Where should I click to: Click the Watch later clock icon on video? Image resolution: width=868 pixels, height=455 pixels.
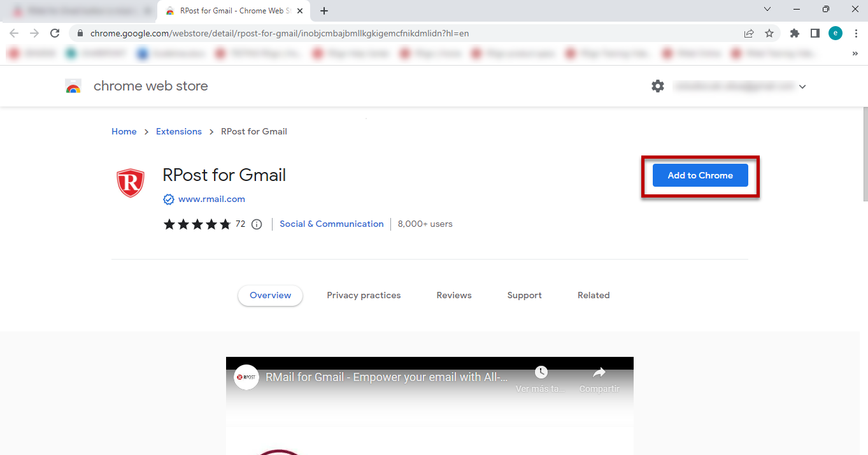(x=541, y=373)
